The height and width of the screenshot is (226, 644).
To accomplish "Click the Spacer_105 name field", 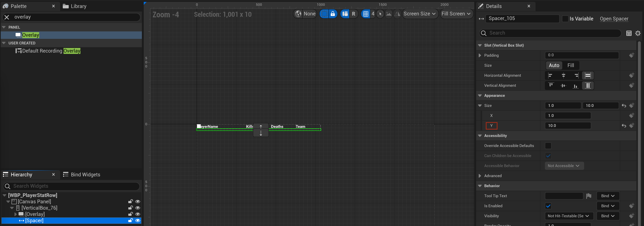I will coord(522,19).
